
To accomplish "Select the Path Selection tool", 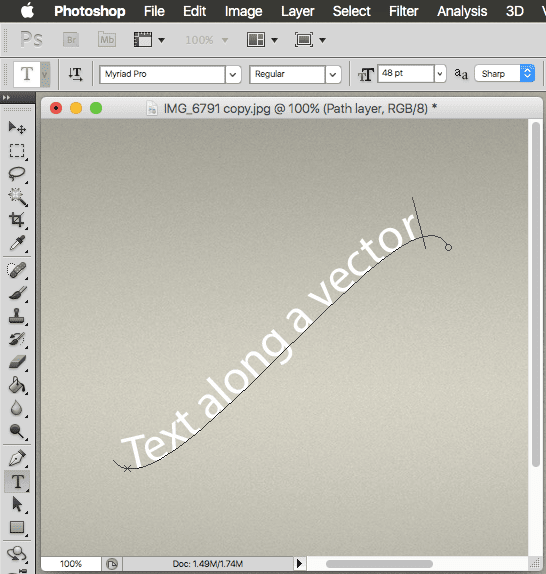I will pyautogui.click(x=17, y=504).
